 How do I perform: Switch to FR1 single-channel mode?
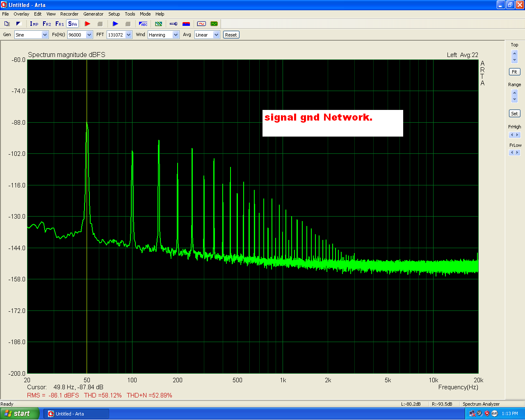59,24
